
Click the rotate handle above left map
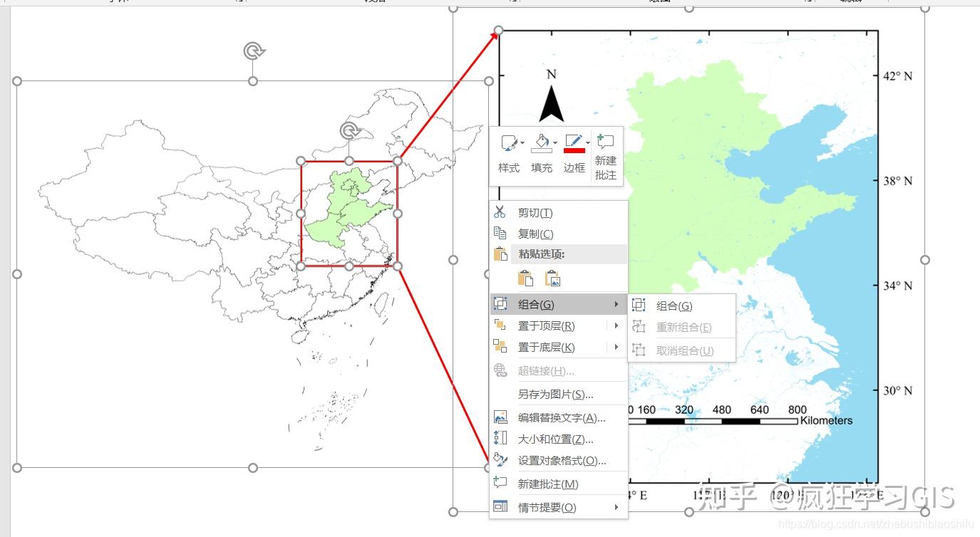click(x=254, y=51)
